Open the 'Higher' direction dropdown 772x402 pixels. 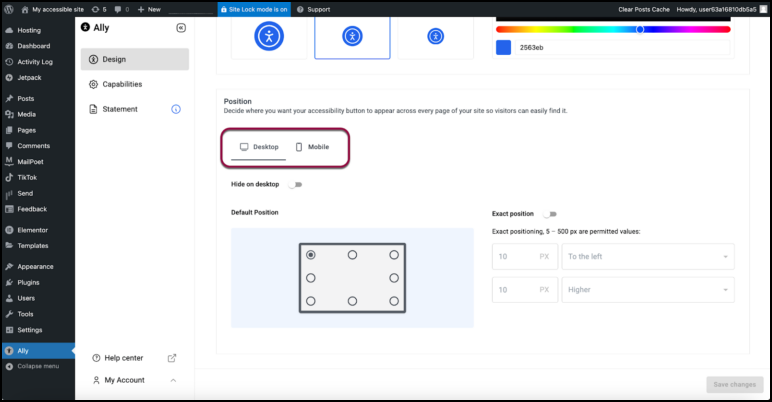648,290
